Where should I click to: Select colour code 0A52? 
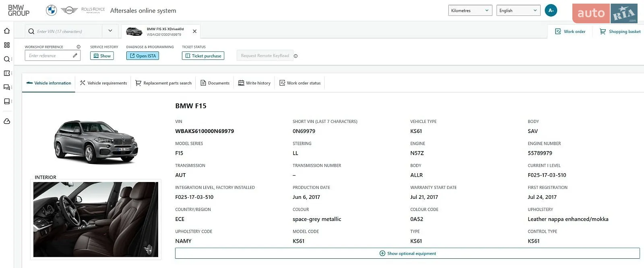[417, 219]
